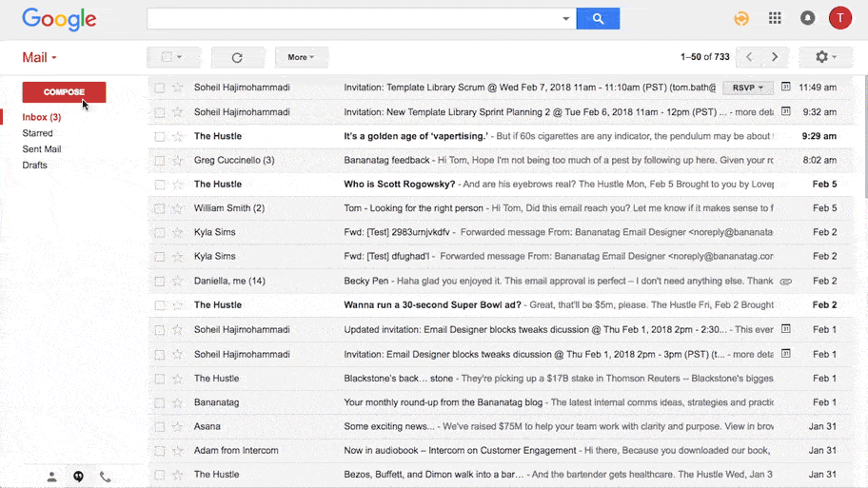Open Bananatag feedback email
This screenshot has width=868, height=488.
tap(500, 161)
